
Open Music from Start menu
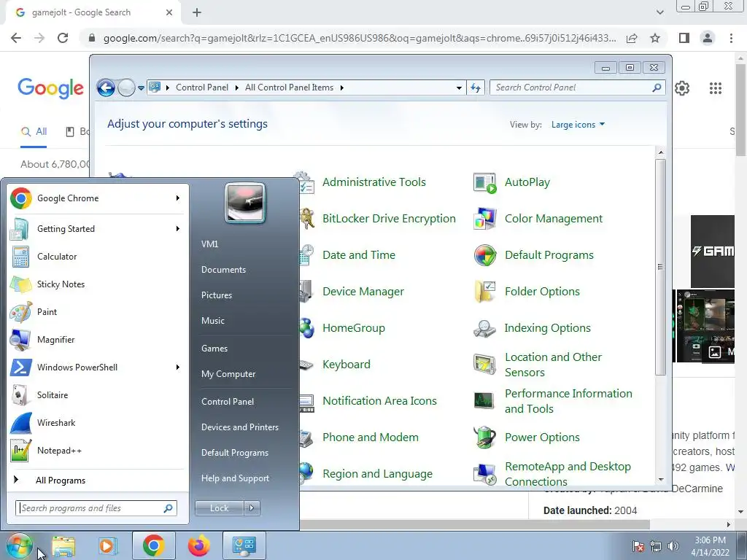point(212,321)
